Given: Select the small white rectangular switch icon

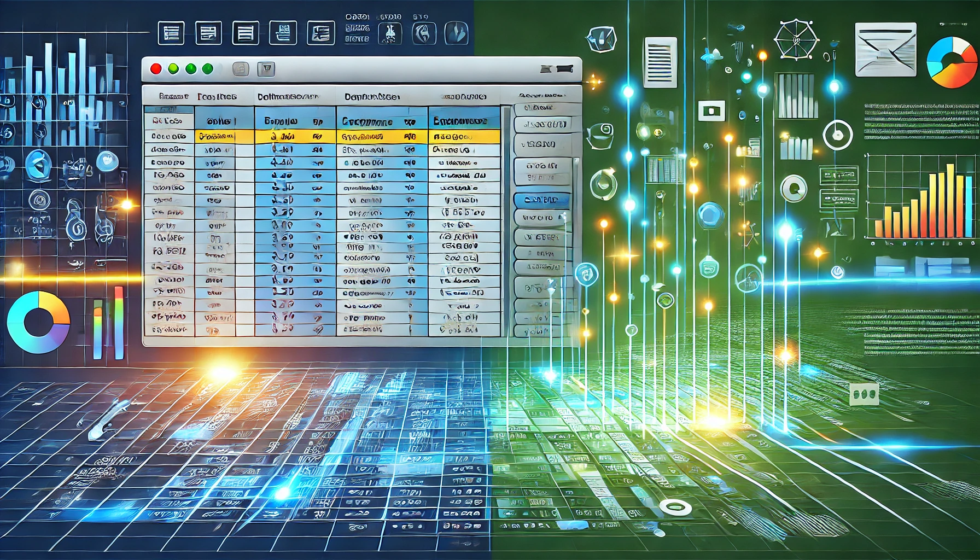Looking at the screenshot, I should click(711, 111).
